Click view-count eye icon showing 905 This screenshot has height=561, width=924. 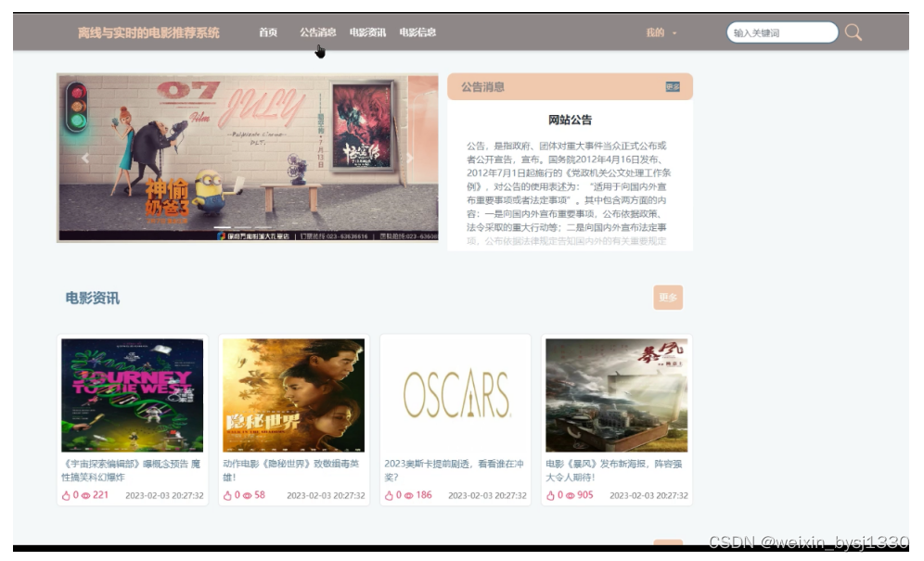[x=571, y=495]
